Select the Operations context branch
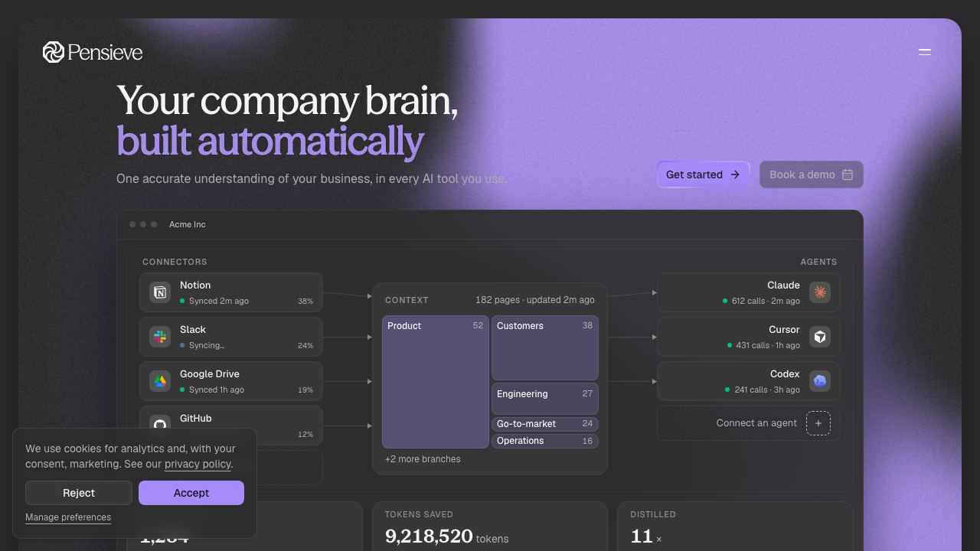Image resolution: width=980 pixels, height=551 pixels. pos(545,441)
